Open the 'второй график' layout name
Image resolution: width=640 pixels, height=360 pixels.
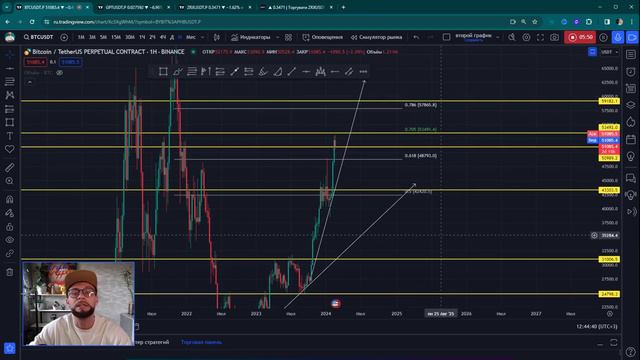coord(473,37)
